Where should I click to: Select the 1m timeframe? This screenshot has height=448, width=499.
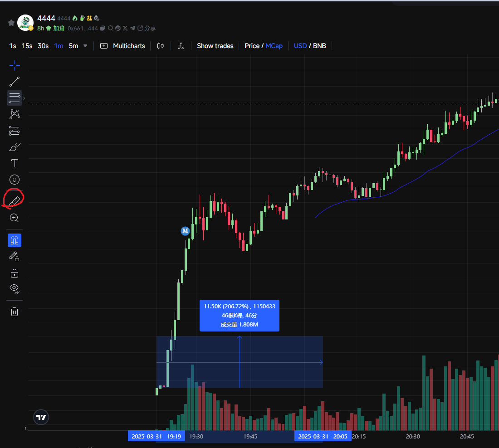pyautogui.click(x=59, y=46)
